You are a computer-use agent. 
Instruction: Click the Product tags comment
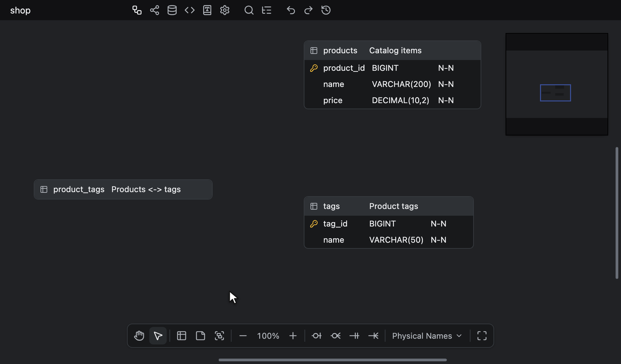tap(394, 206)
